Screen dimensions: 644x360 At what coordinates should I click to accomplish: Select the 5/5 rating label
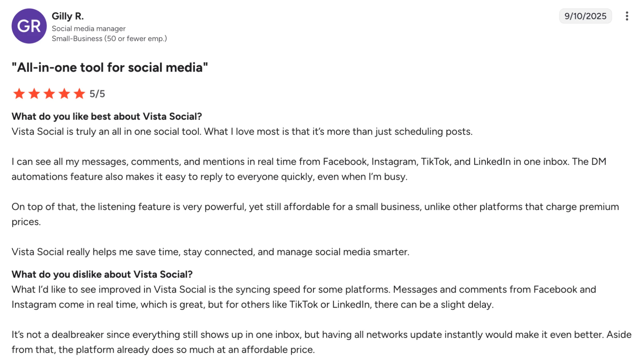click(x=97, y=94)
